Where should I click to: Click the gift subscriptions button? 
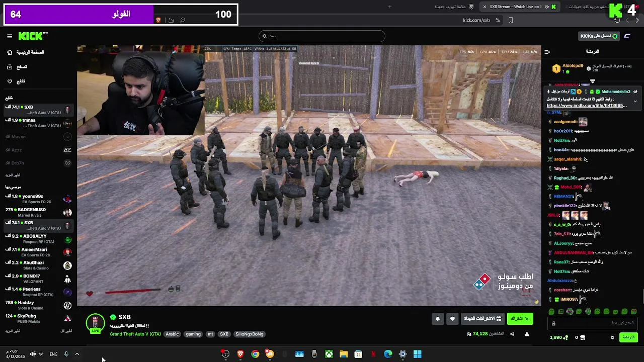482,319
